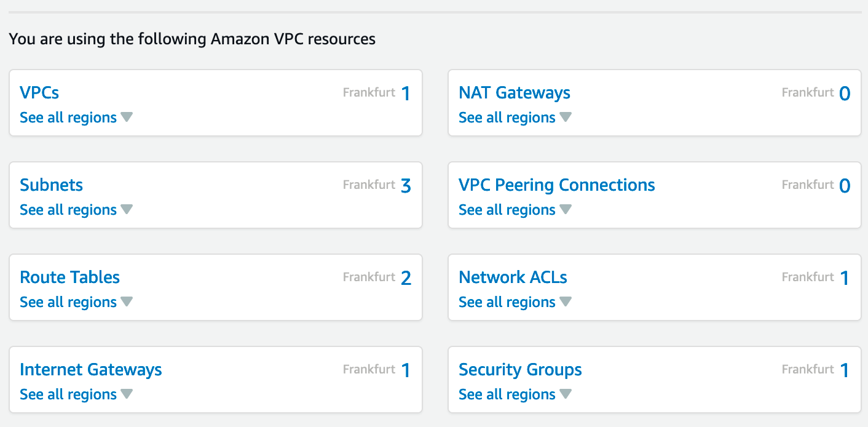The image size is (868, 427).
Task: Expand See all regions under Internet Gateways
Action: click(76, 394)
